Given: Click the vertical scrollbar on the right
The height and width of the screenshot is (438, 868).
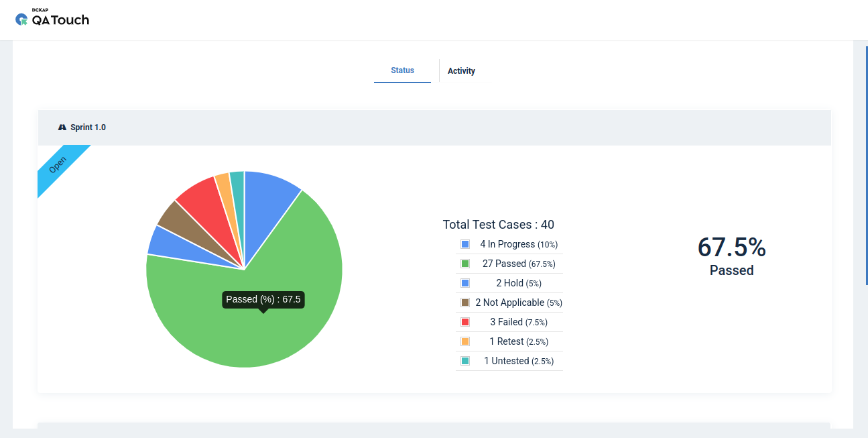Looking at the screenshot, I should 866,161.
